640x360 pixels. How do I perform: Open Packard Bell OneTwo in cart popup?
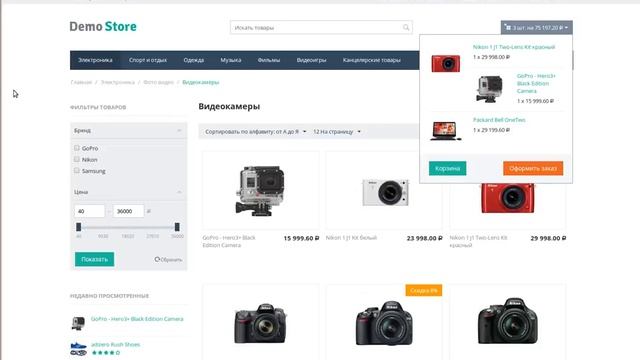point(499,120)
